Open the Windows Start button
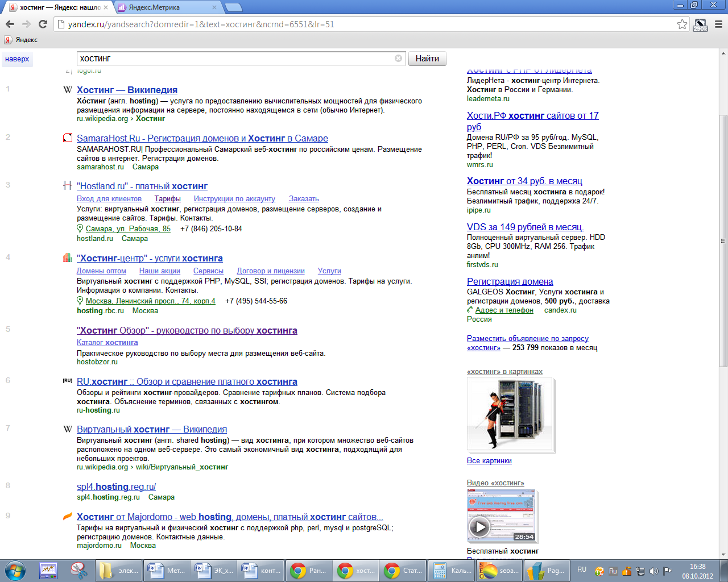Viewport: 728px width, 582px height. coord(15,570)
